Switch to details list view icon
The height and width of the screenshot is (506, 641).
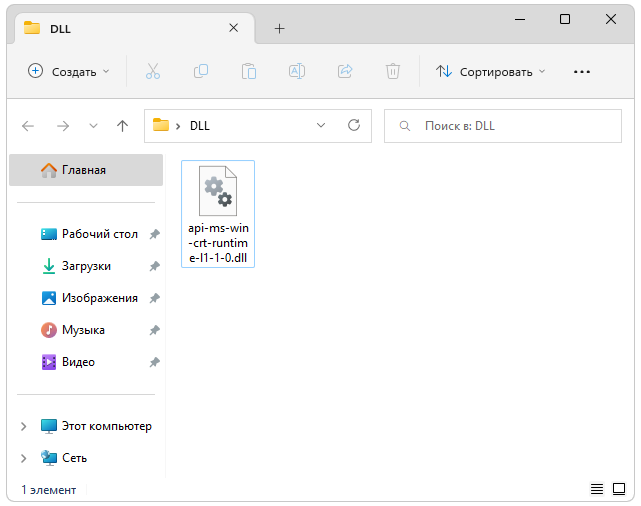click(x=597, y=488)
